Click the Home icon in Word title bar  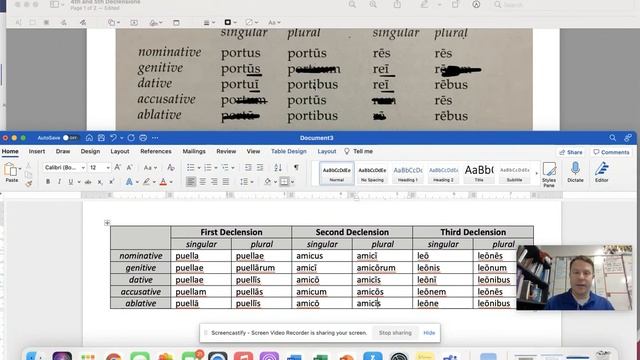(89, 138)
